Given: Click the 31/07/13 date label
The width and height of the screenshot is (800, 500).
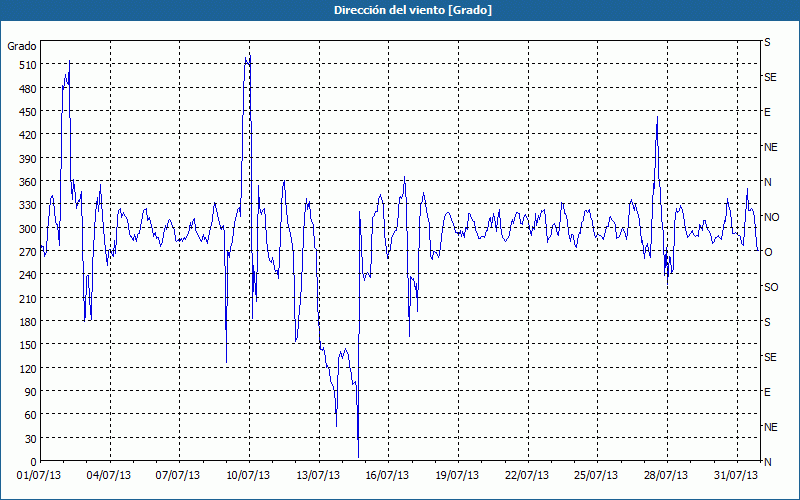Looking at the screenshot, I should (x=736, y=476).
